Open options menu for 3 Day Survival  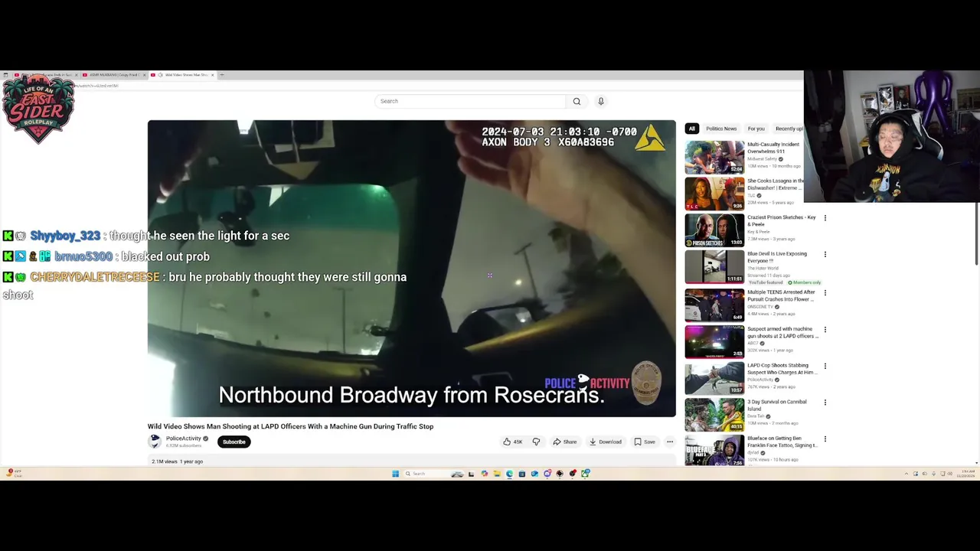pyautogui.click(x=825, y=403)
